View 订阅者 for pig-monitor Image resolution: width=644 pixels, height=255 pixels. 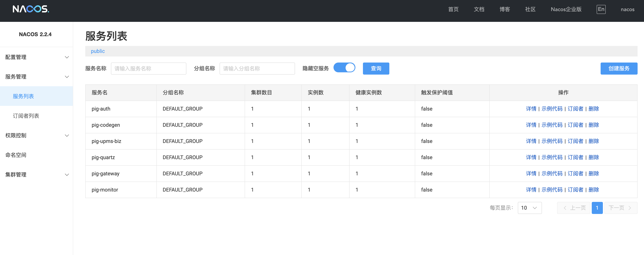[575, 190]
